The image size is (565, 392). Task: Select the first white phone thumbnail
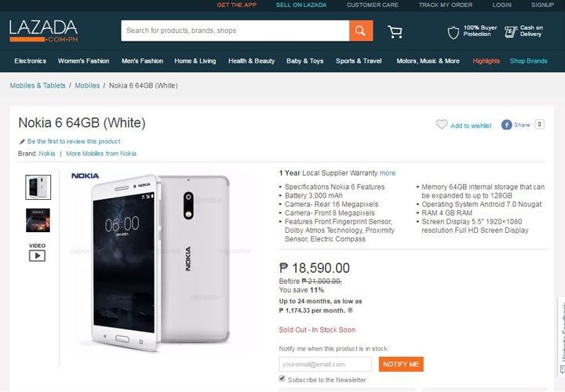(38, 187)
